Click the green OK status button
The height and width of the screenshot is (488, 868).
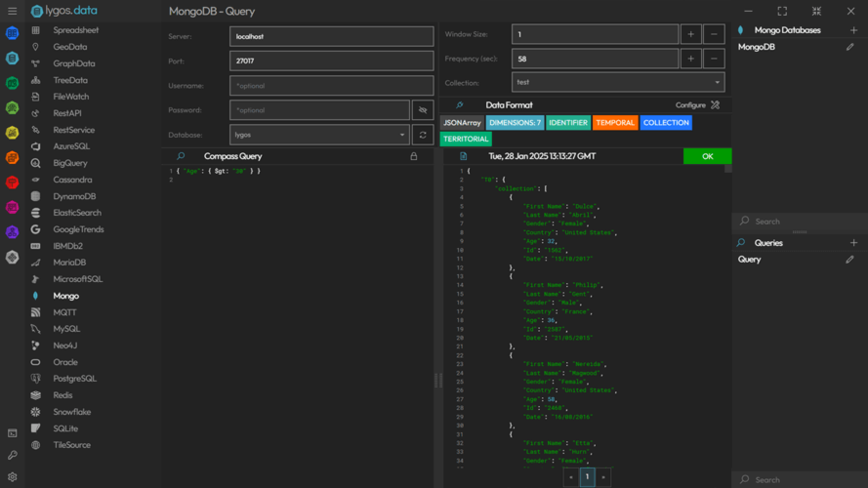(x=708, y=156)
